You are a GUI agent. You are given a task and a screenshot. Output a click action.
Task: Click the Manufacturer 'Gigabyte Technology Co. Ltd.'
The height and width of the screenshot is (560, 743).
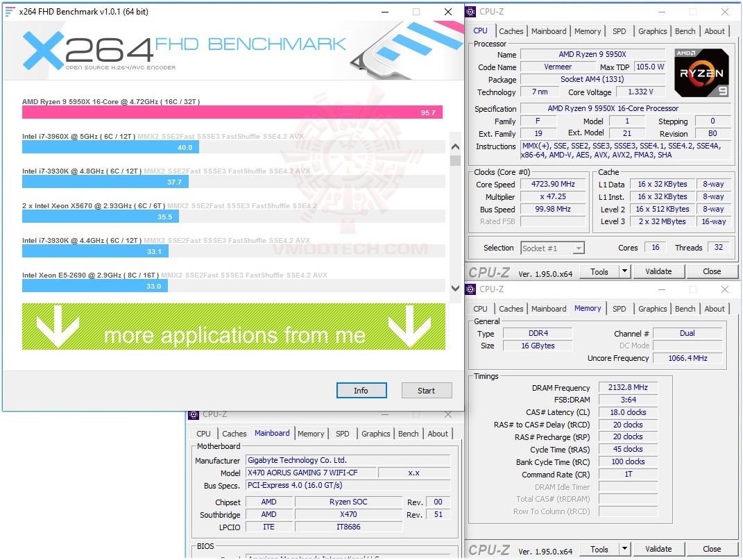tap(348, 461)
